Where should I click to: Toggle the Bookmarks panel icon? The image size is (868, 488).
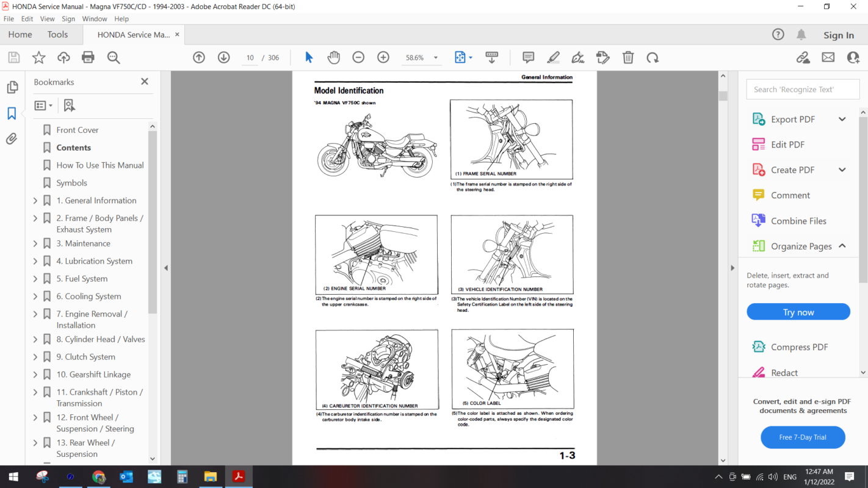pyautogui.click(x=12, y=113)
